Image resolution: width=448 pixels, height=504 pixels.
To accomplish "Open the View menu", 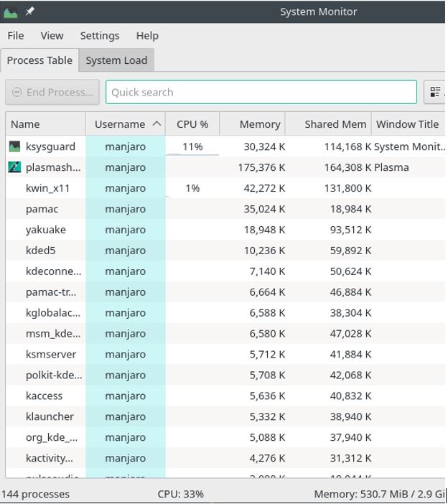I will (x=52, y=35).
